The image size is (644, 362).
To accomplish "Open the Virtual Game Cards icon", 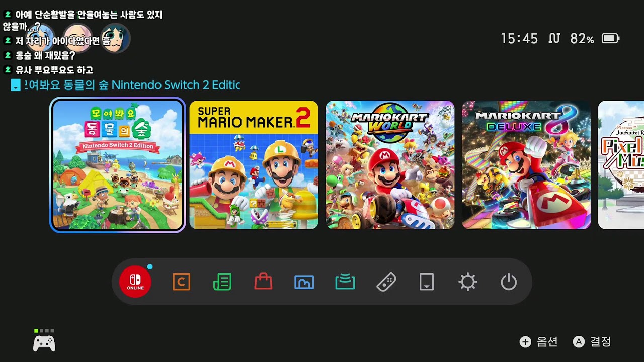I will click(427, 282).
